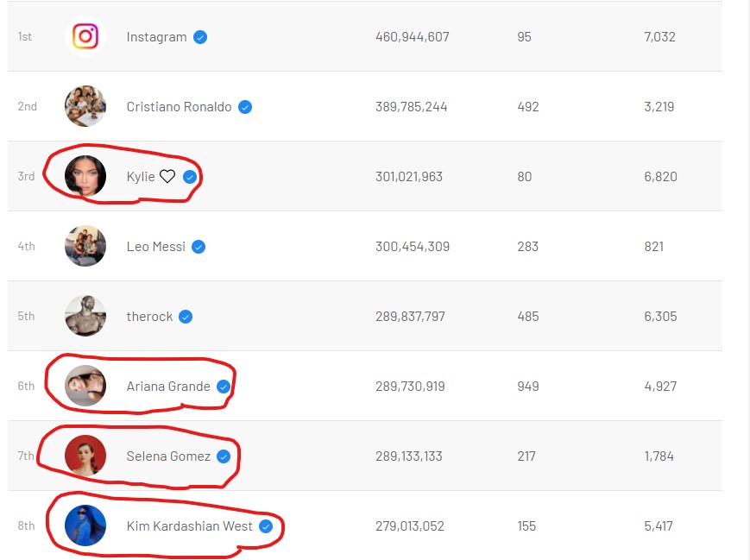Open the Instagram account name link

[x=156, y=37]
